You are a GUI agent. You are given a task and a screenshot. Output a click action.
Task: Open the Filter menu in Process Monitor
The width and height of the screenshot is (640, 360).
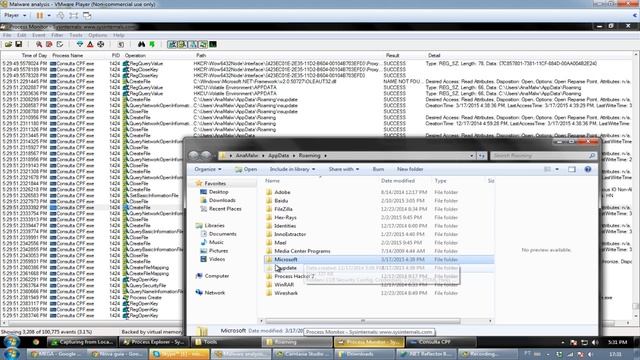57,36
